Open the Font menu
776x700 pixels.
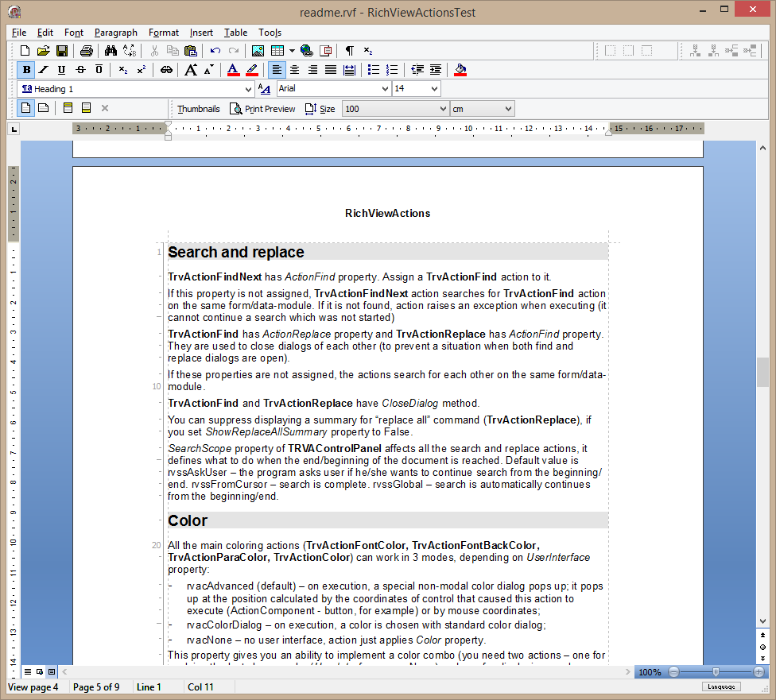point(74,33)
